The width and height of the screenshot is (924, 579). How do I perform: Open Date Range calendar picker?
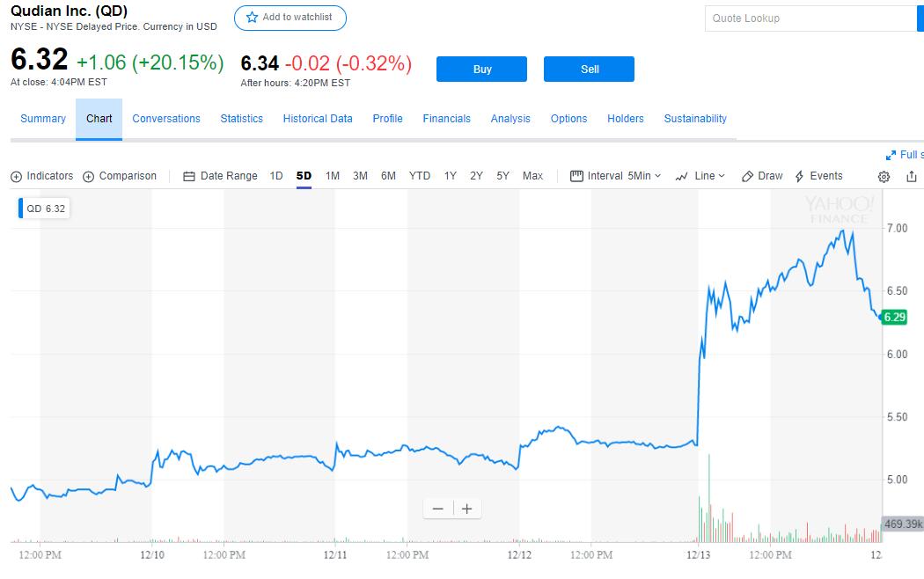point(220,176)
